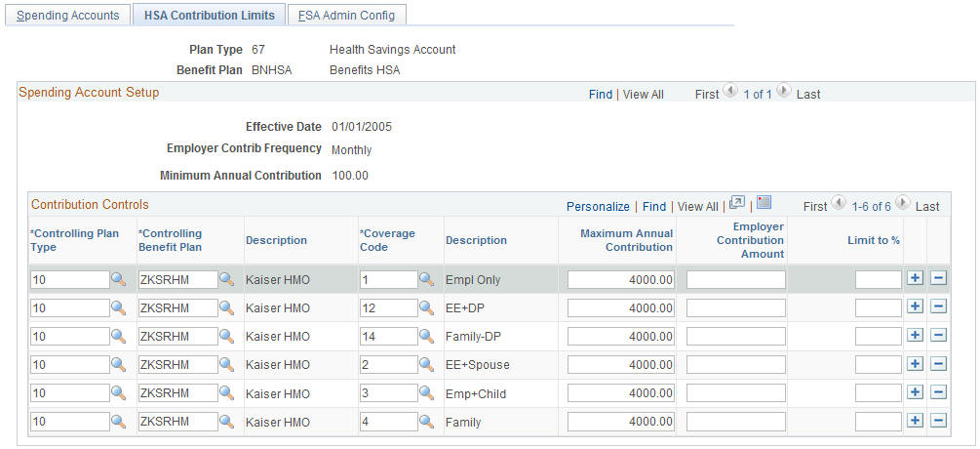Add a row after EE+DP row
The width and height of the screenshot is (980, 449).
[915, 306]
